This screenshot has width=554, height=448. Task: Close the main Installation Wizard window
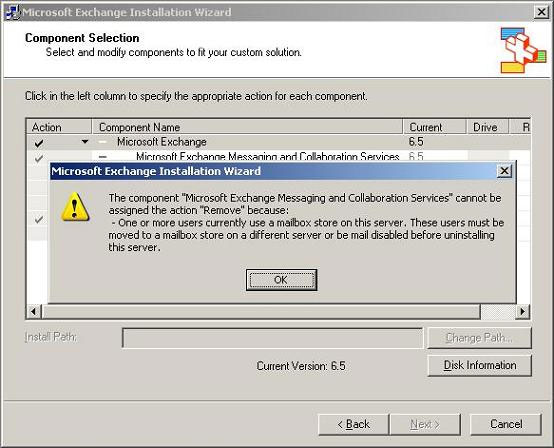(x=542, y=12)
